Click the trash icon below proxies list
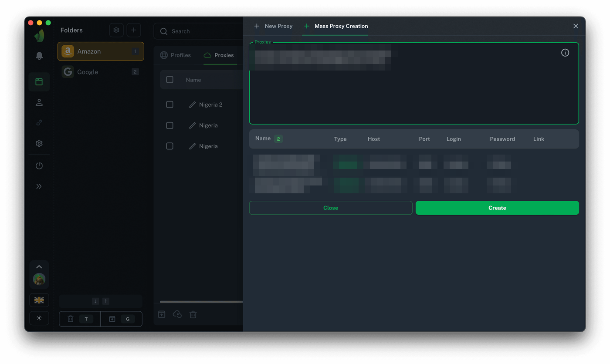Viewport: 610px width, 364px height. pyautogui.click(x=193, y=314)
